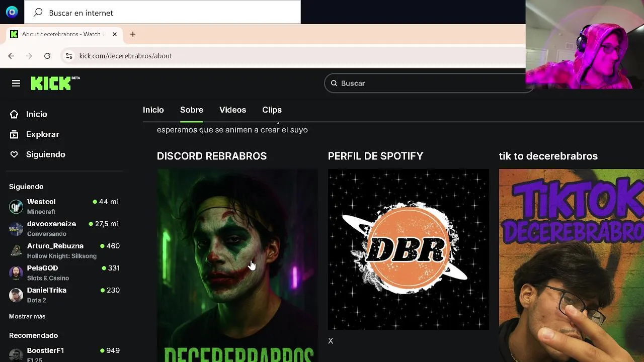Open the hamburger sidebar menu
Viewport: 644px width, 362px height.
tap(16, 83)
